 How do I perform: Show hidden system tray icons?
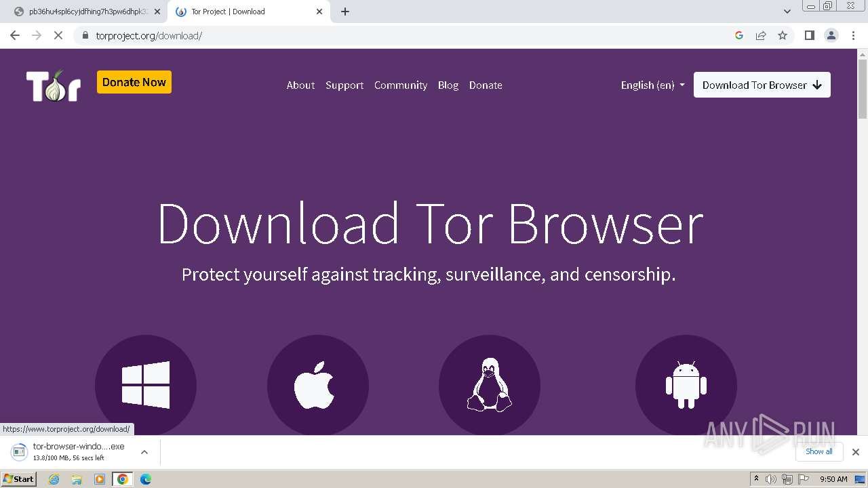click(757, 479)
